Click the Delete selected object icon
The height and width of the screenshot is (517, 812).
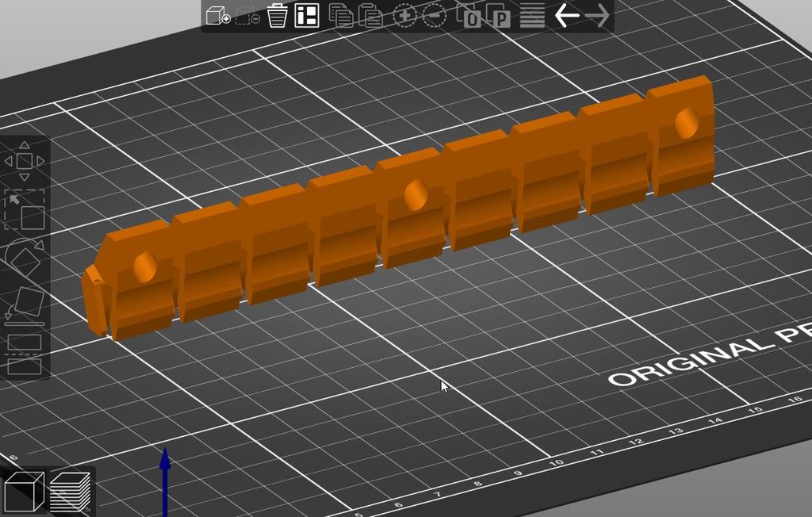[x=248, y=16]
